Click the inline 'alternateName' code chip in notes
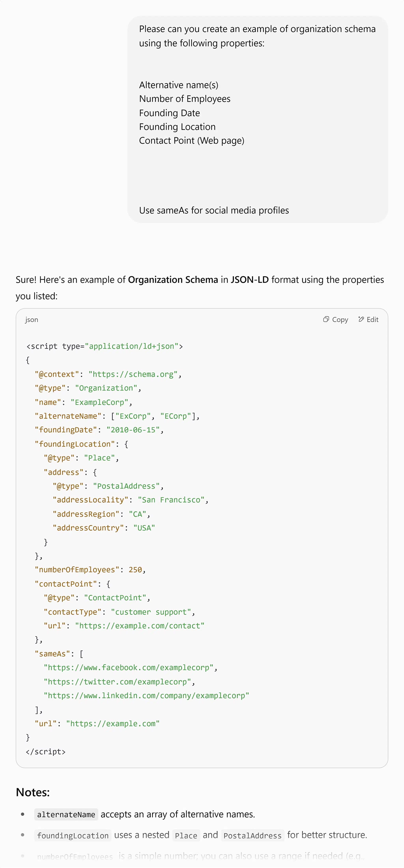Viewport: 404px width, 868px height. pos(66,814)
